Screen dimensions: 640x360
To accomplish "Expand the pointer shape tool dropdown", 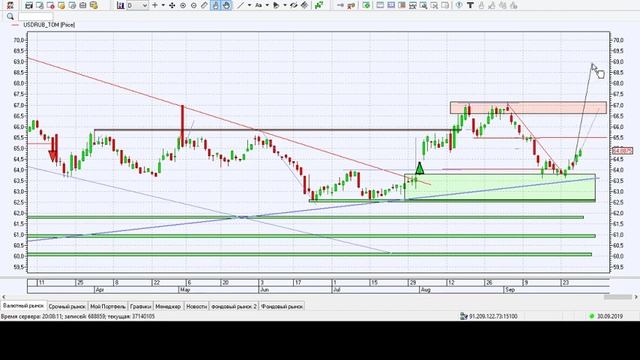I will pos(285,5).
